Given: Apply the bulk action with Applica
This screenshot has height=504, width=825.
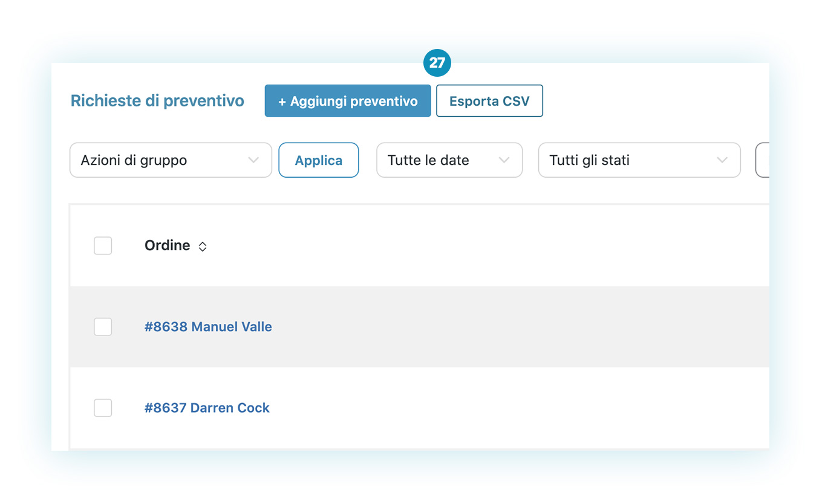Looking at the screenshot, I should pyautogui.click(x=319, y=160).
